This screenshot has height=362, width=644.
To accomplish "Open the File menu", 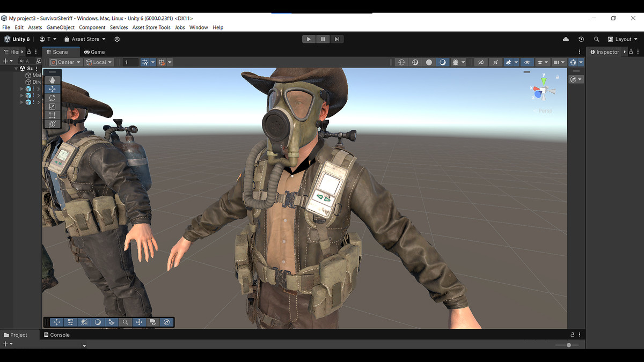I will tap(6, 27).
